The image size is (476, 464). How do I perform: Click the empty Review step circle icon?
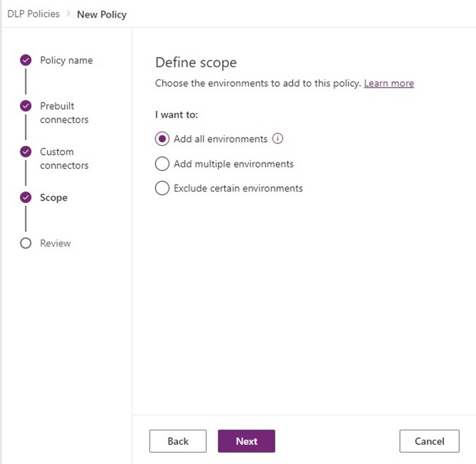(26, 243)
